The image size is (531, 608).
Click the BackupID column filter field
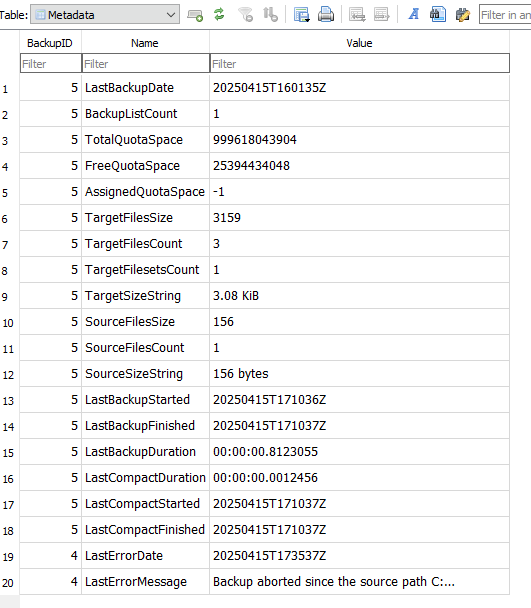coord(51,63)
